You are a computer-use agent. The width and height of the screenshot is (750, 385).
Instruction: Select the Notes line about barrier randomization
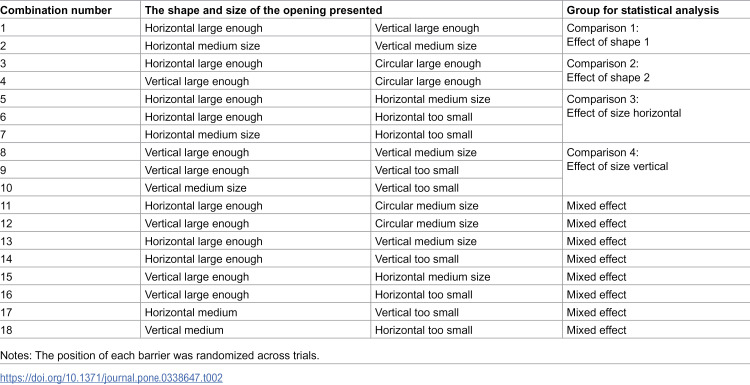(x=159, y=356)
